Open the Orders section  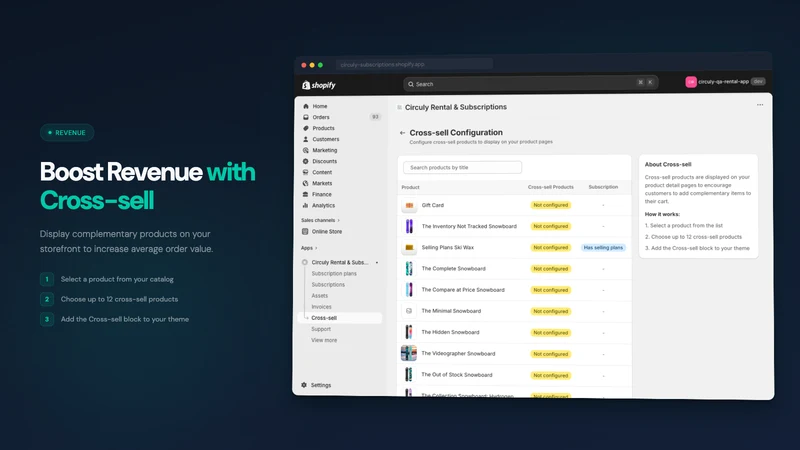[x=321, y=117]
